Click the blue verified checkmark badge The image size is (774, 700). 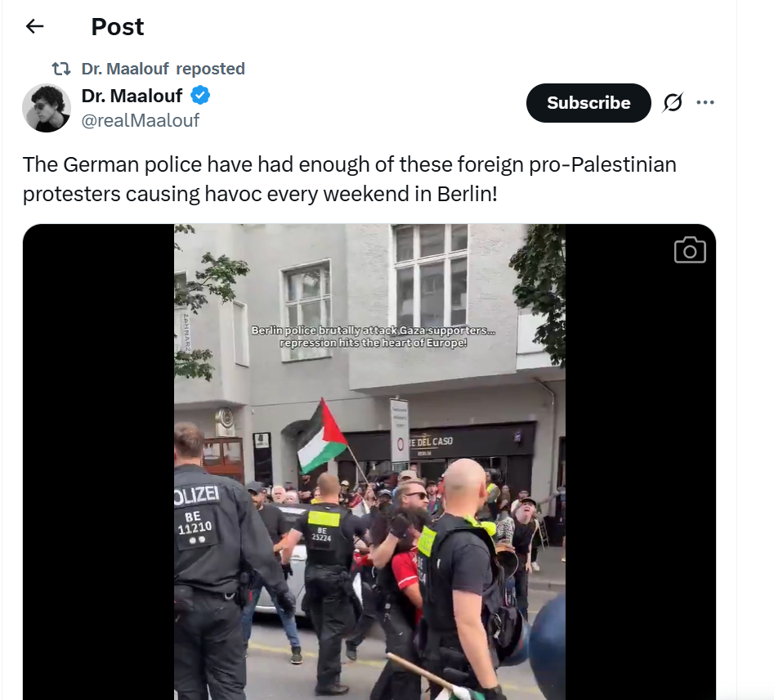(x=200, y=95)
